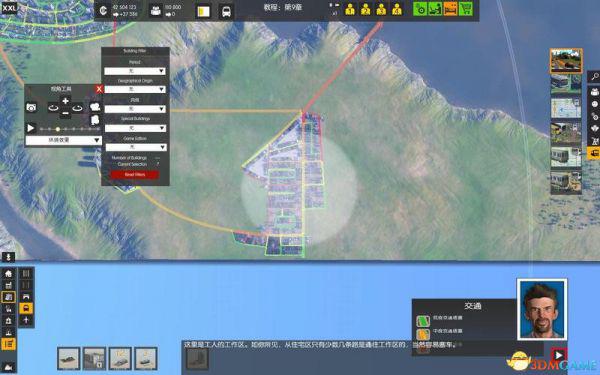
Task: Choose the traffic map overlay thumbnail on the right
Action: pos(566,108)
